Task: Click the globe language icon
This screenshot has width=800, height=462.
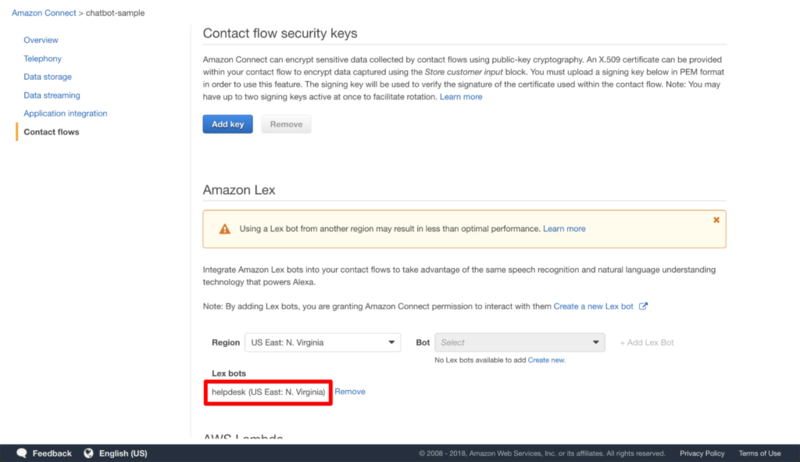Action: (88, 453)
